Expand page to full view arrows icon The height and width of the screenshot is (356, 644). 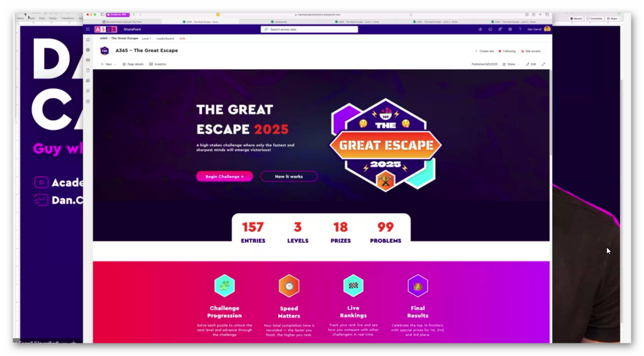[x=543, y=64]
